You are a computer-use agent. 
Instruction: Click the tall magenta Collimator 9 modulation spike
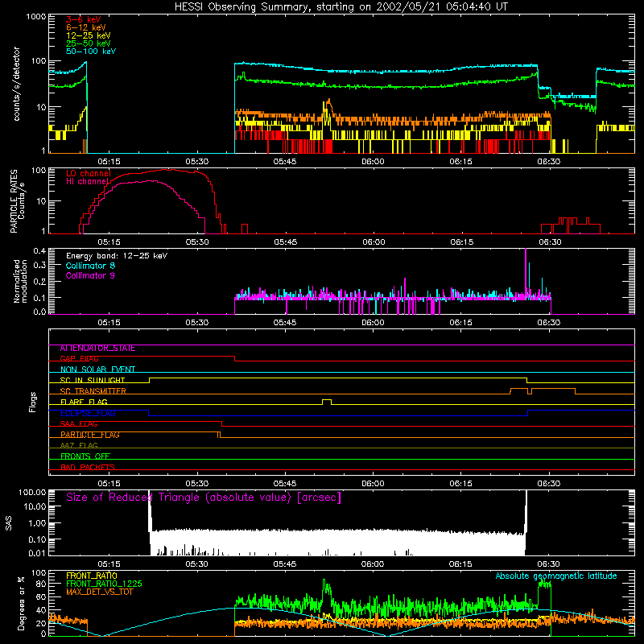(x=526, y=273)
